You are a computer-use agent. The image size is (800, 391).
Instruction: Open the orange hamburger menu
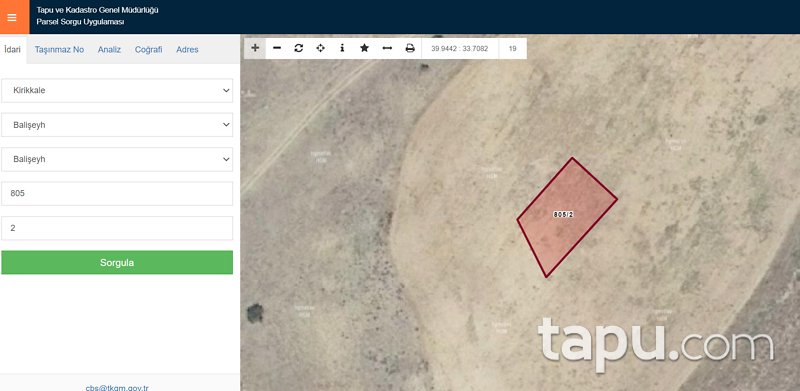point(14,17)
